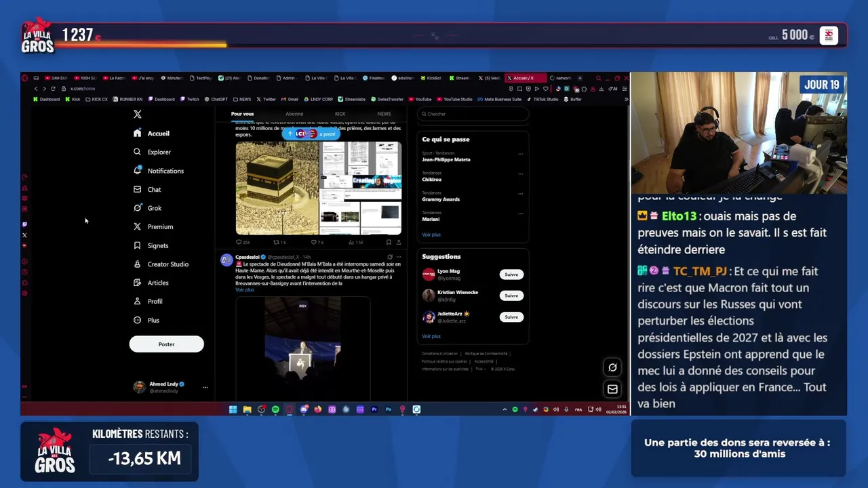Open Cpasdesoldi profile name link
Viewport: 868px width, 488px height.
[248, 257]
